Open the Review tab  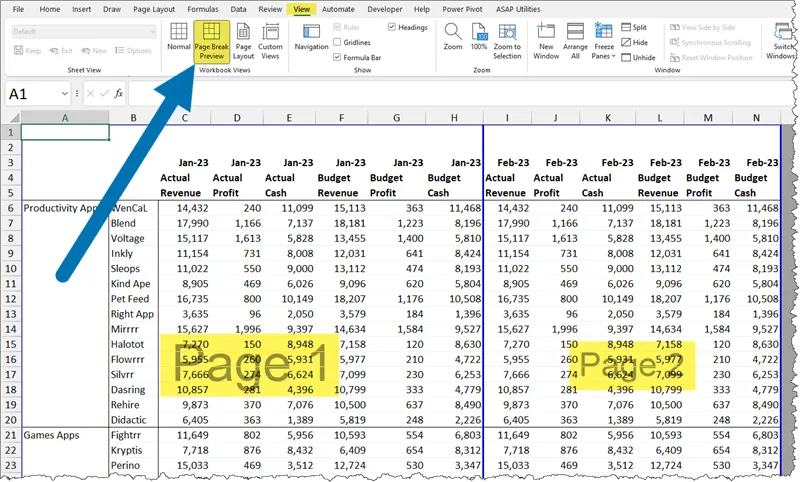[x=270, y=9]
